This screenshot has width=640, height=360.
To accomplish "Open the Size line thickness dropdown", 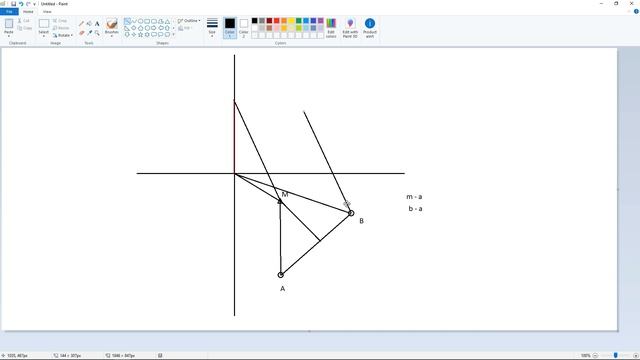I will [212, 28].
